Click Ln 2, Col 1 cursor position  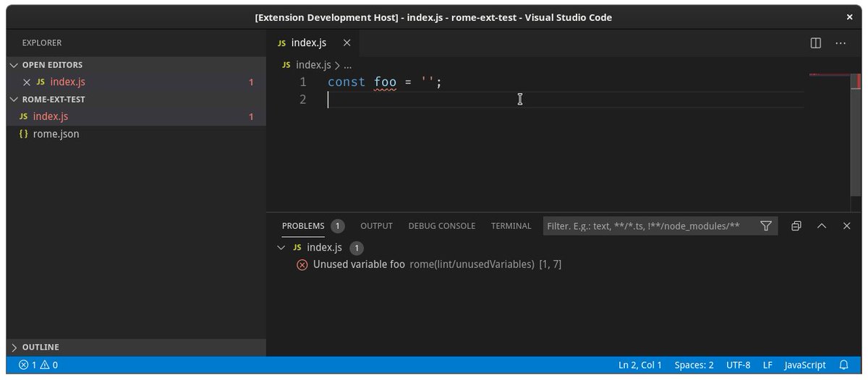pos(640,365)
